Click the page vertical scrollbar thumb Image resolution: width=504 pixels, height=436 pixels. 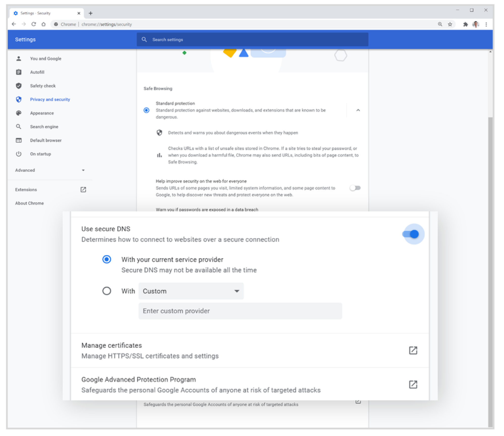[x=490, y=272]
